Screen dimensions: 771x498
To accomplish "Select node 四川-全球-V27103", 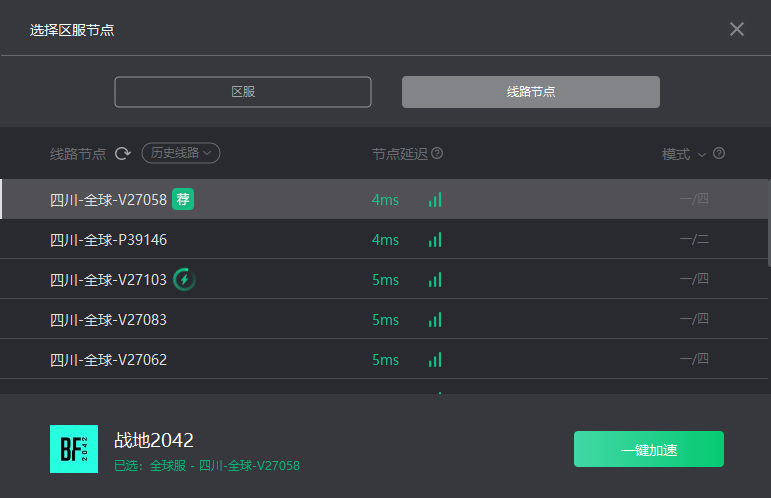I will [x=384, y=279].
